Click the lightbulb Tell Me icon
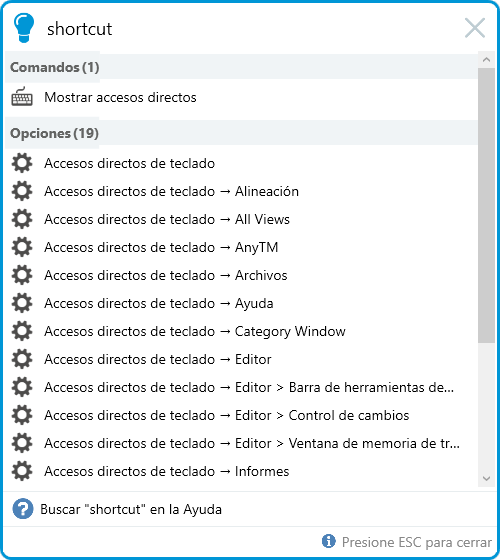The width and height of the screenshot is (500, 560). pos(24,28)
